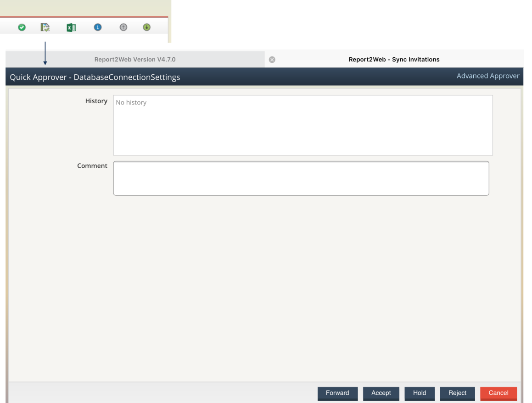Screen dimensions: 532x403
Task: Click the History panel showing No history
Action: tap(303, 125)
